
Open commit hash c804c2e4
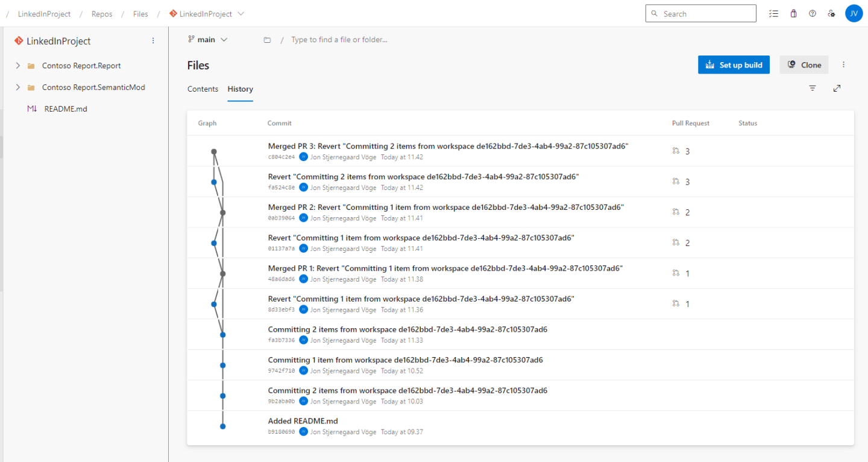tap(281, 157)
